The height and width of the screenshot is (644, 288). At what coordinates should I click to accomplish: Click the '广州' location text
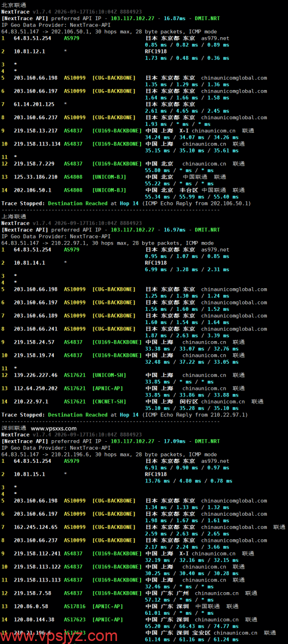182,593
